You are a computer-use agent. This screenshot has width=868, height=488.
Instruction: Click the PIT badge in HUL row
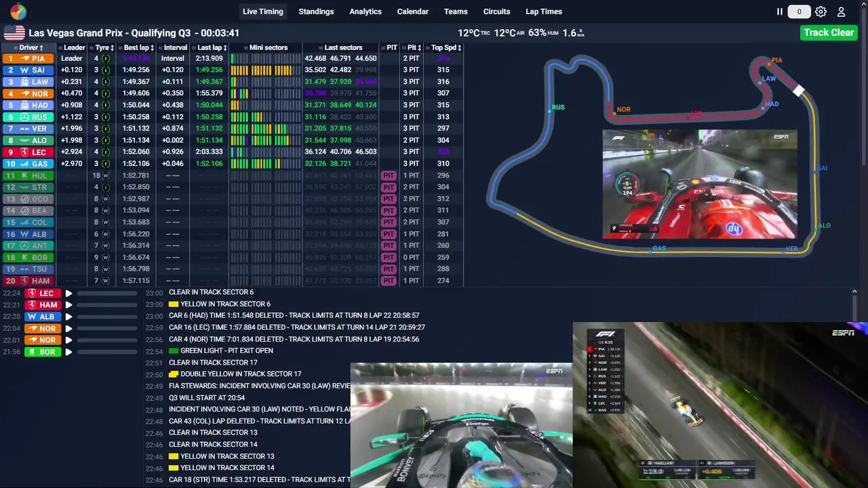click(x=389, y=176)
